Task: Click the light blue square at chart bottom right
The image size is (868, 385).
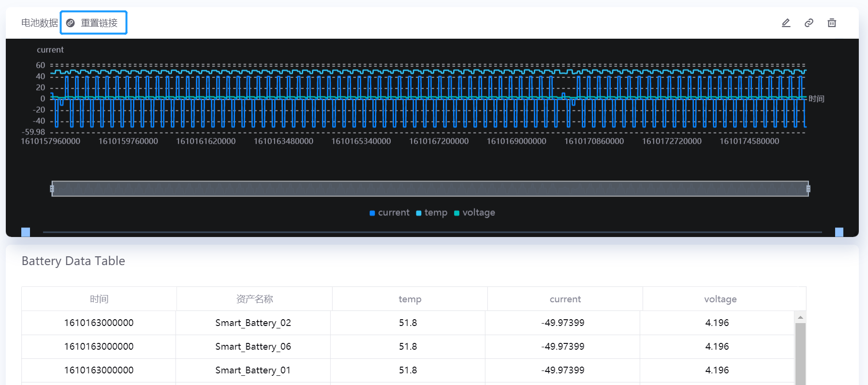Action: [x=839, y=232]
